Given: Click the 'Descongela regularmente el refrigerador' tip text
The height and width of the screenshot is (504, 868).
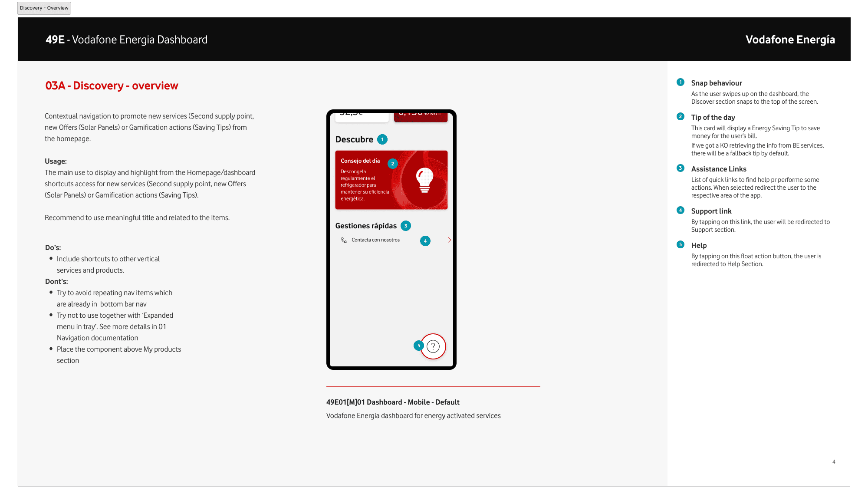Looking at the screenshot, I should [365, 185].
